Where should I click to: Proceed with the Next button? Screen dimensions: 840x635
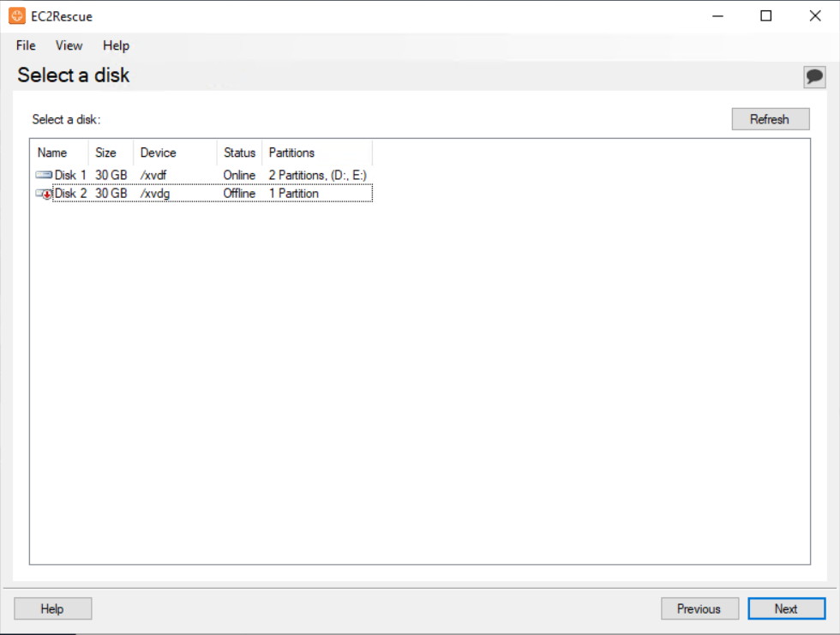(787, 608)
